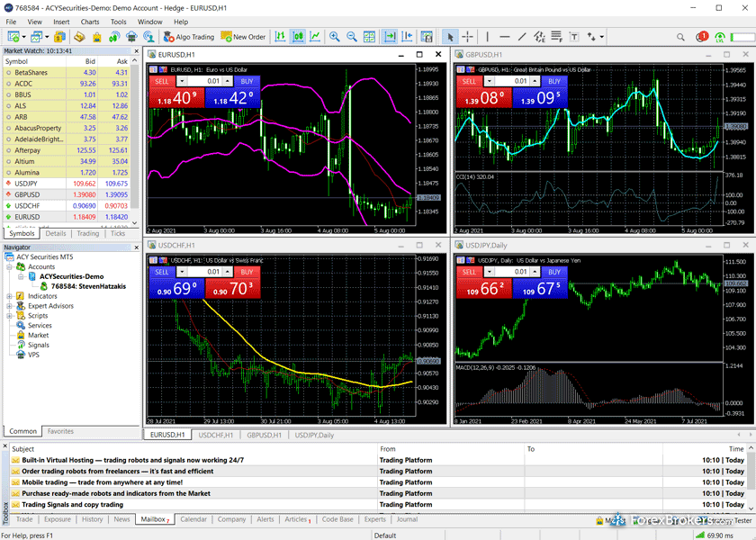Expand the Expert Advisors node in Navigator
This screenshot has height=540, width=756.
(x=9, y=306)
